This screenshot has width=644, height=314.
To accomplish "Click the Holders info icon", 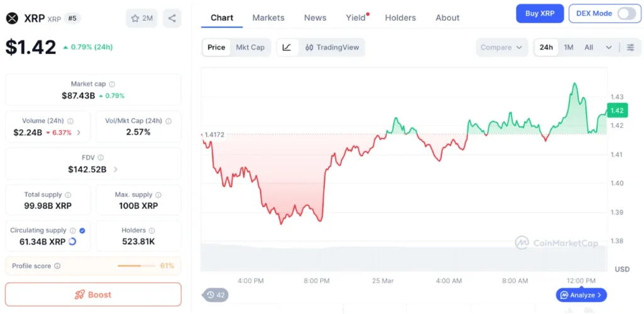I will [x=153, y=230].
